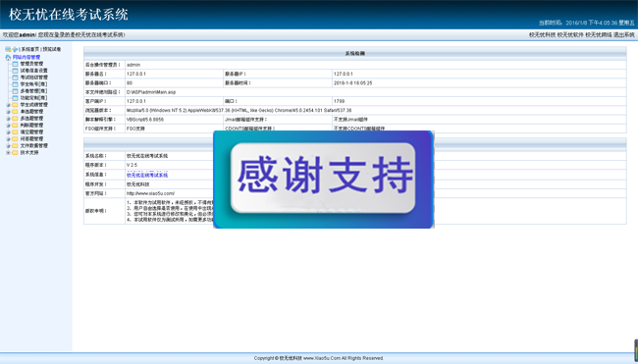Click the 系统检测 table header

[x=354, y=53]
